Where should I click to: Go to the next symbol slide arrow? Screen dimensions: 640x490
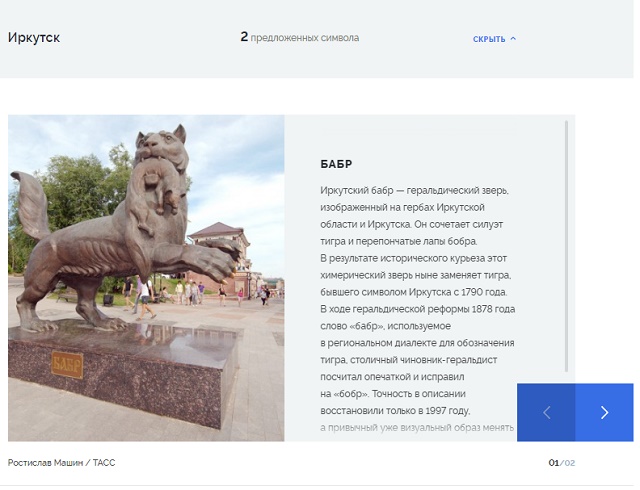[604, 412]
